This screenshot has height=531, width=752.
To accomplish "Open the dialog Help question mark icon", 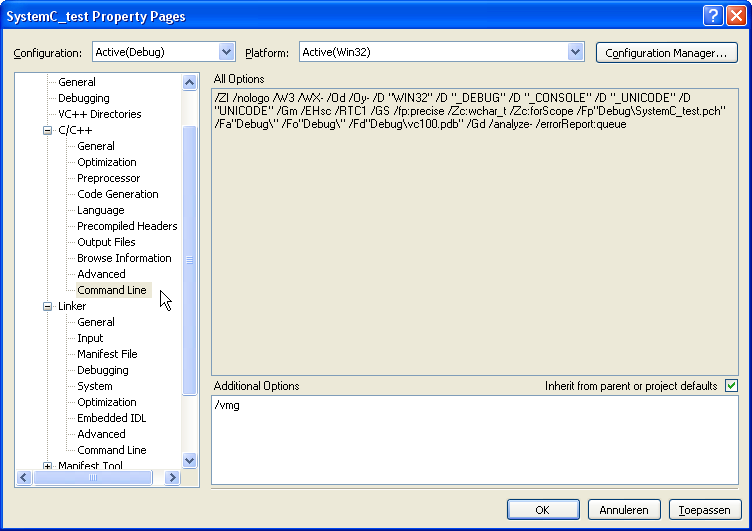I will (713, 15).
